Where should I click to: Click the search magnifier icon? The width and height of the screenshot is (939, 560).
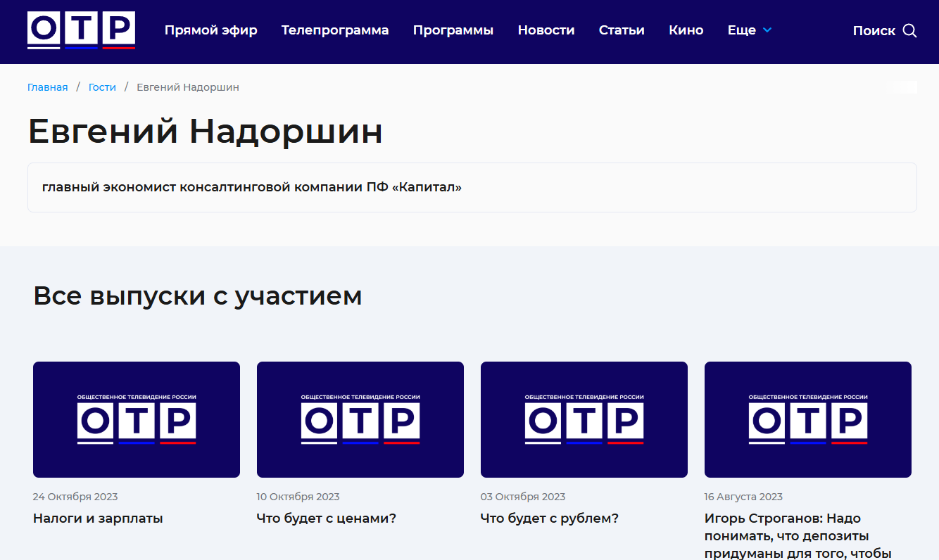(909, 30)
